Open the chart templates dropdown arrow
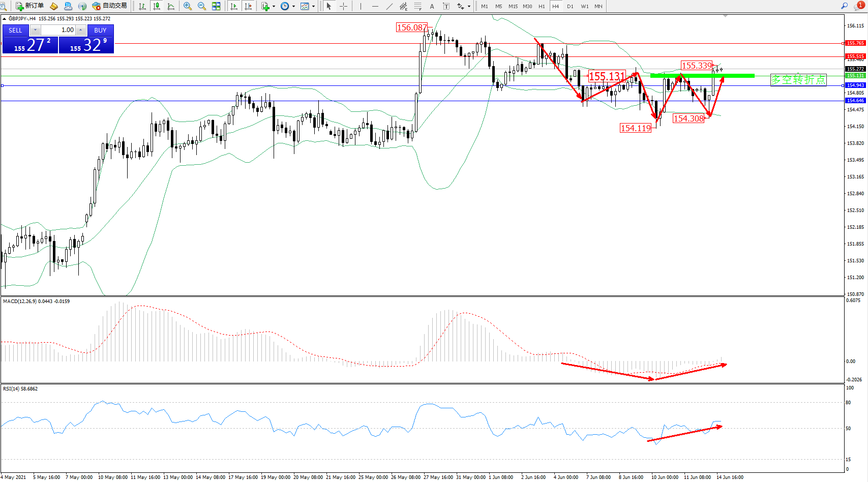The width and height of the screenshot is (868, 482). pyautogui.click(x=313, y=6)
